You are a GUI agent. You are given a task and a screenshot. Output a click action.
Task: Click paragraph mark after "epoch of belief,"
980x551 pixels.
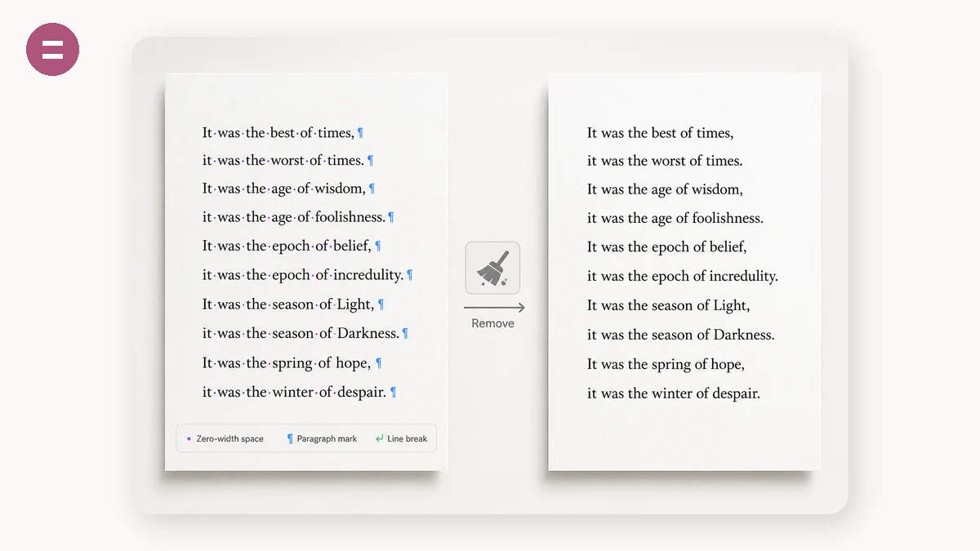[x=377, y=246]
